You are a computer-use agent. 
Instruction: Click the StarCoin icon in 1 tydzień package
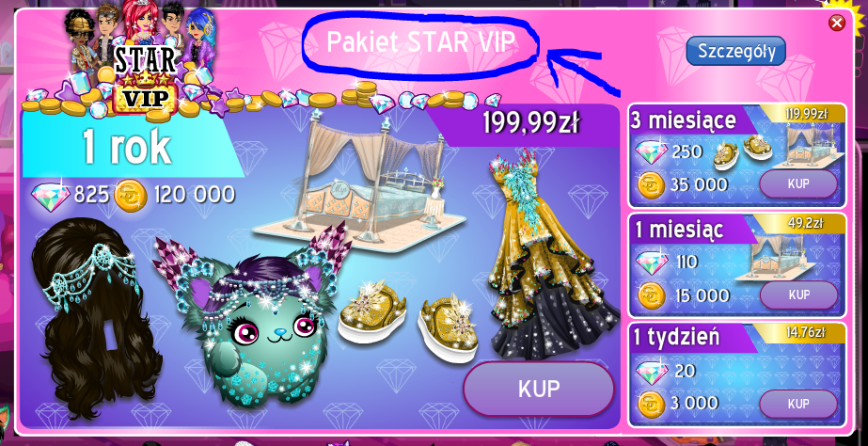click(x=652, y=405)
